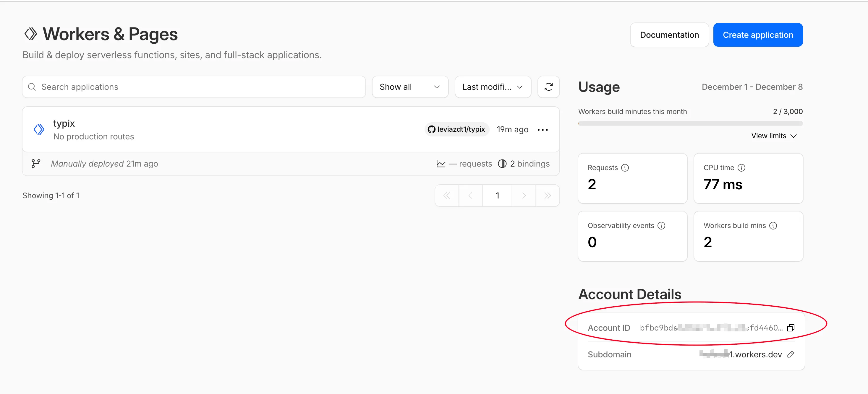Click the CPU time info icon

(741, 168)
